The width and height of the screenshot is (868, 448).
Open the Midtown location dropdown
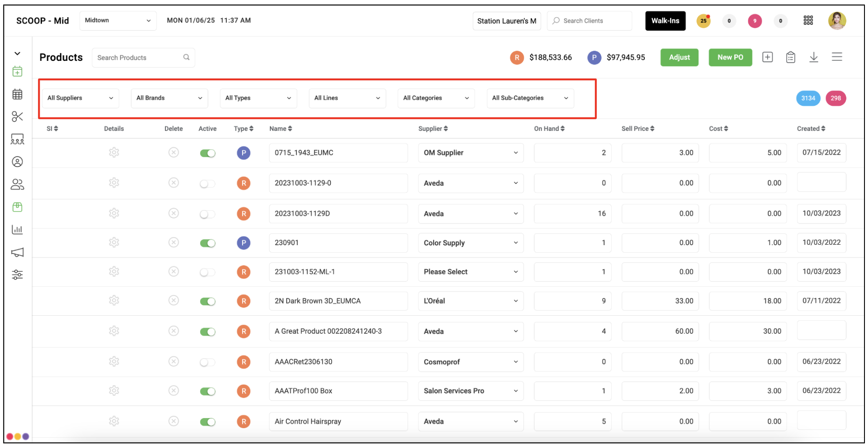(118, 21)
